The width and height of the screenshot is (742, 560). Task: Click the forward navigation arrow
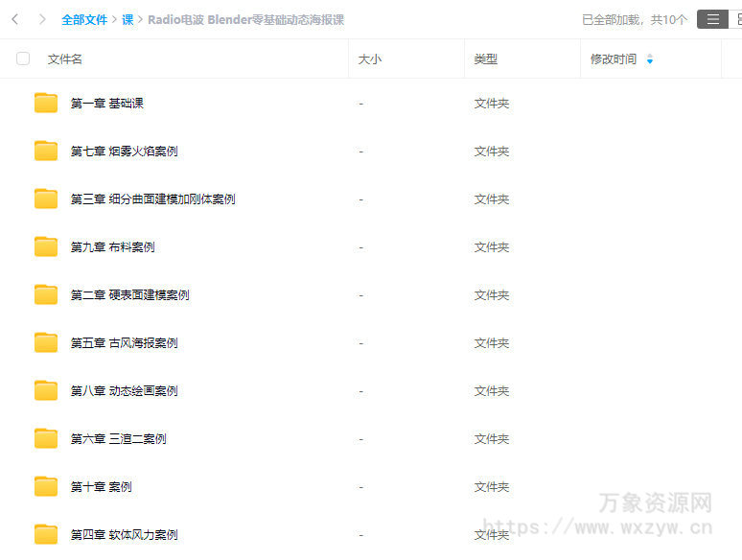pyautogui.click(x=42, y=19)
